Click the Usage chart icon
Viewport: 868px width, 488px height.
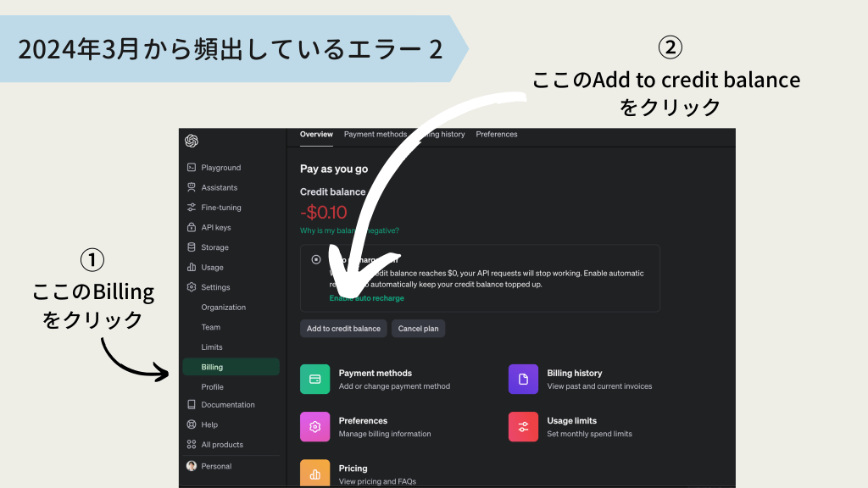coord(192,267)
